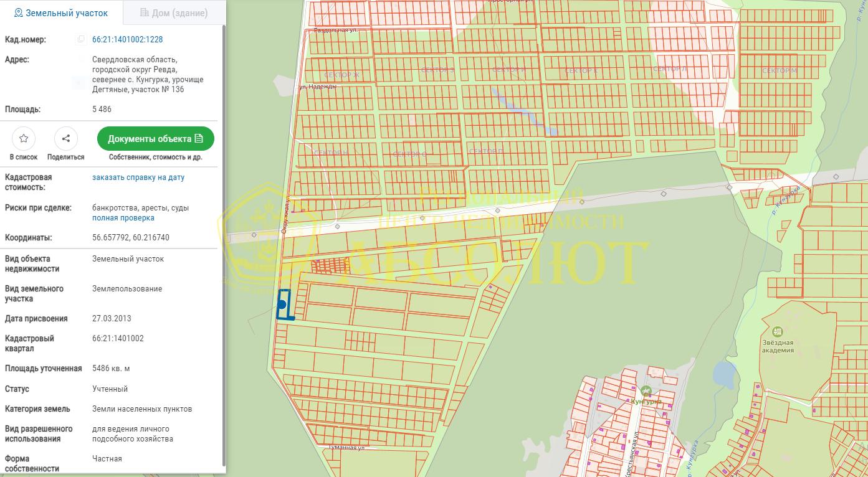Select the coordinates value 56.657792, 60.216740
This screenshot has height=477, width=868.
[131, 238]
